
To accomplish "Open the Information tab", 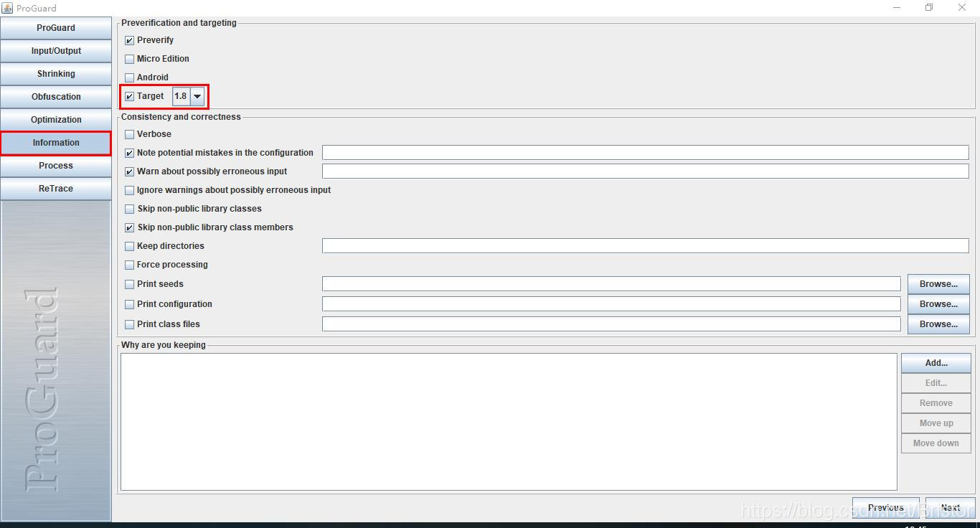I will [56, 143].
